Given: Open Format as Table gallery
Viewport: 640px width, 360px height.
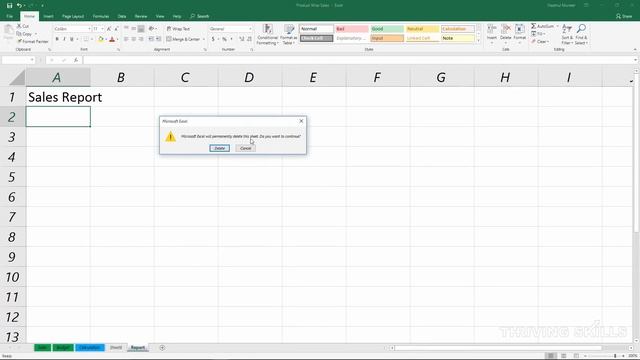Looking at the screenshot, I should tap(289, 34).
